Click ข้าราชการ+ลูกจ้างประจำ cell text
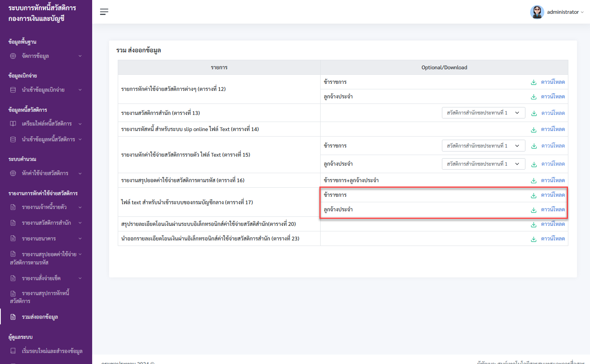Viewport: 590px width, 364px height. [x=351, y=180]
